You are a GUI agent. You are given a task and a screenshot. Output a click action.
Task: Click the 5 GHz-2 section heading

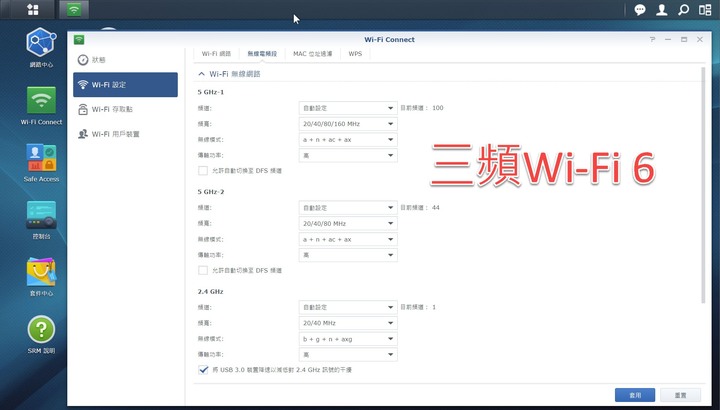tap(211, 192)
